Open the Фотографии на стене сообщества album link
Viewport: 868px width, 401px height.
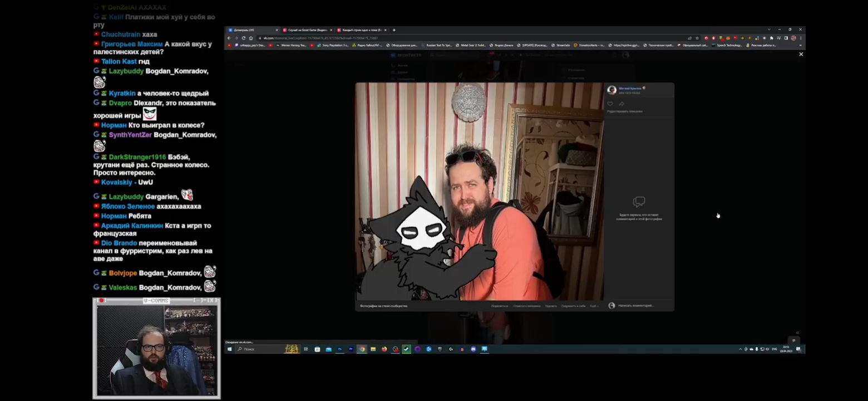point(383,306)
